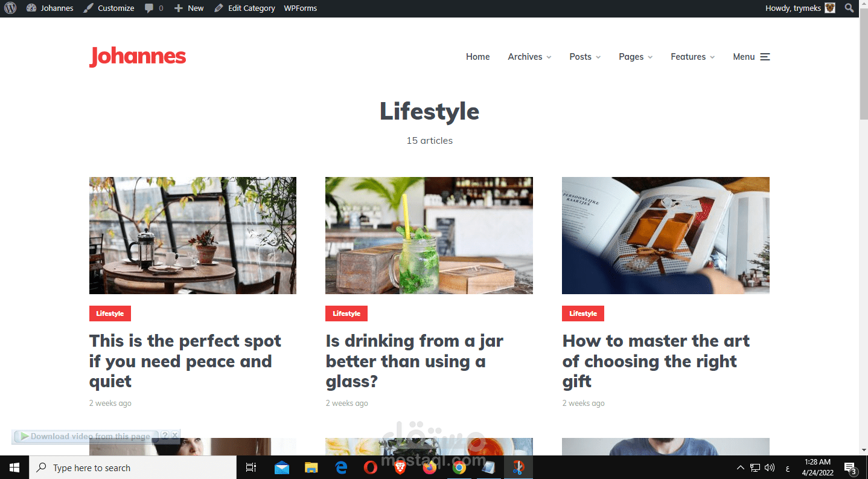Image resolution: width=868 pixels, height=479 pixels.
Task: Open the hamburger Menu icon
Action: click(765, 57)
